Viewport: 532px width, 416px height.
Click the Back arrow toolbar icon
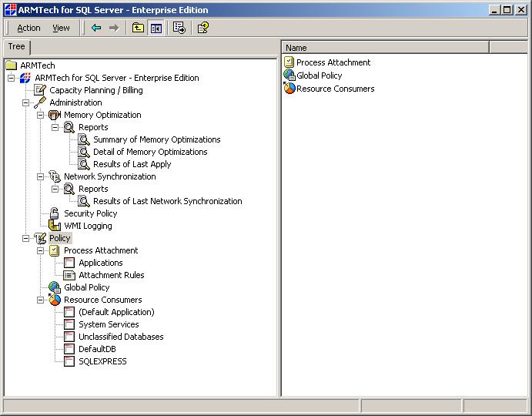tap(96, 28)
